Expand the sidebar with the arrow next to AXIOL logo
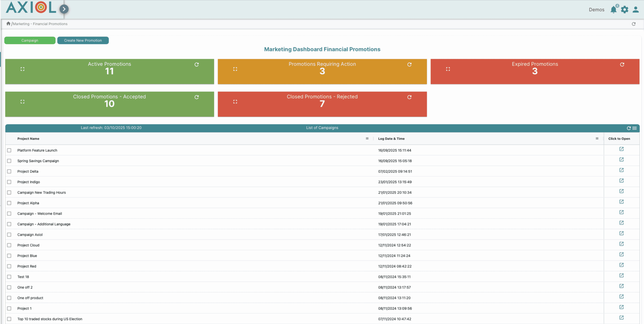The width and height of the screenshot is (644, 324). [x=64, y=9]
